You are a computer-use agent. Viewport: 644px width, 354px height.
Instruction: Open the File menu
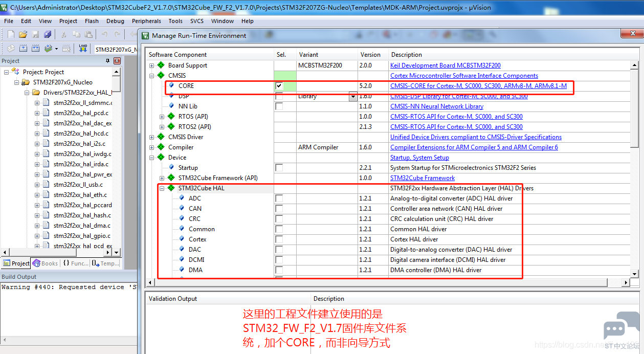(x=9, y=21)
